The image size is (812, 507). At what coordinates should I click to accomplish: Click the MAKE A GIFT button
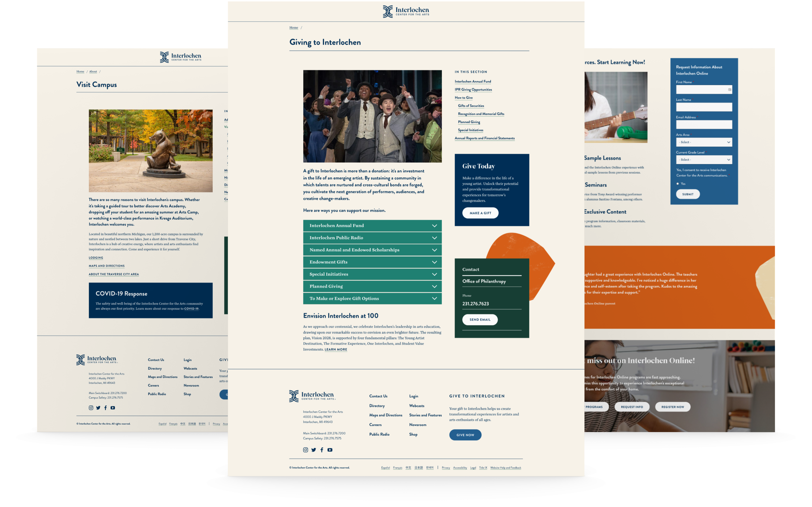(480, 213)
